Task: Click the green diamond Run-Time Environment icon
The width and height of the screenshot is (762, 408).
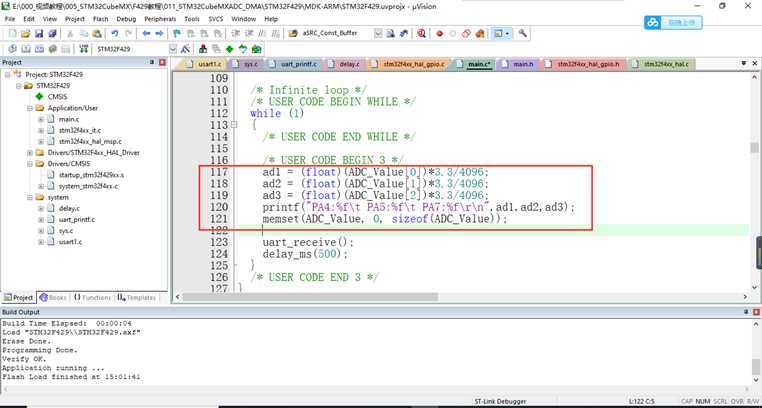Action: (x=229, y=49)
